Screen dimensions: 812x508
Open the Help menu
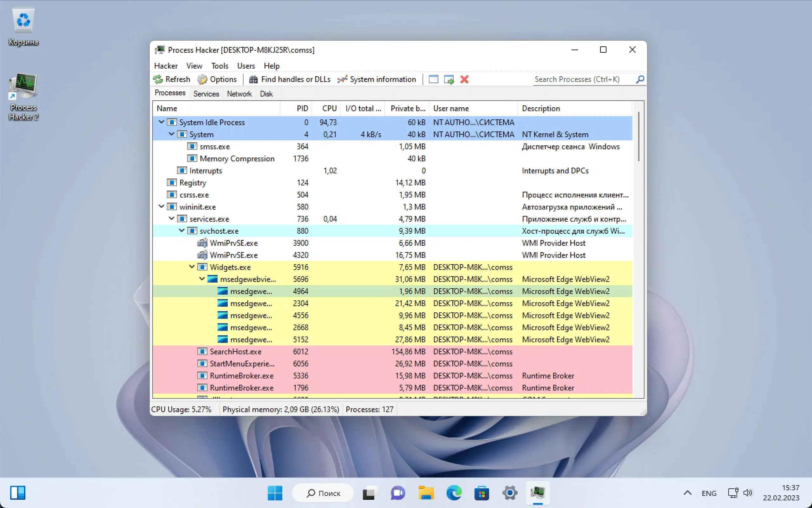coord(272,66)
